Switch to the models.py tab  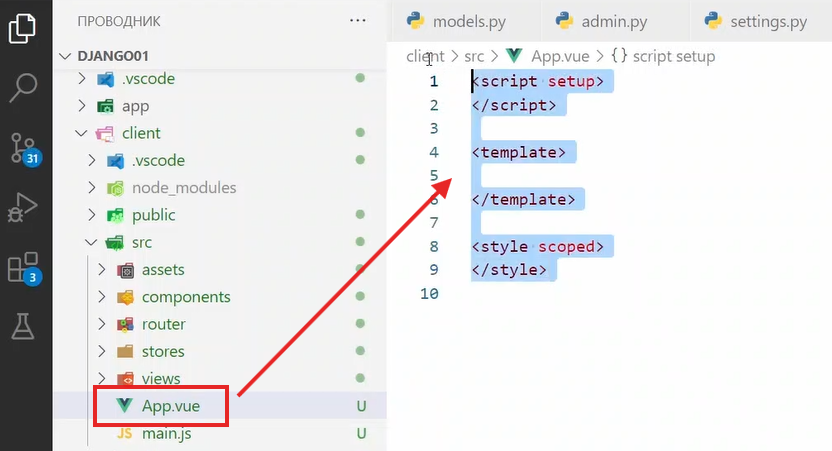460,21
